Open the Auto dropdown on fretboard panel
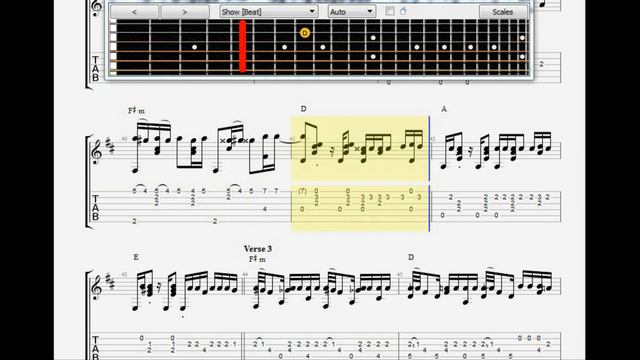Viewport: 640px width, 360px height. (352, 12)
